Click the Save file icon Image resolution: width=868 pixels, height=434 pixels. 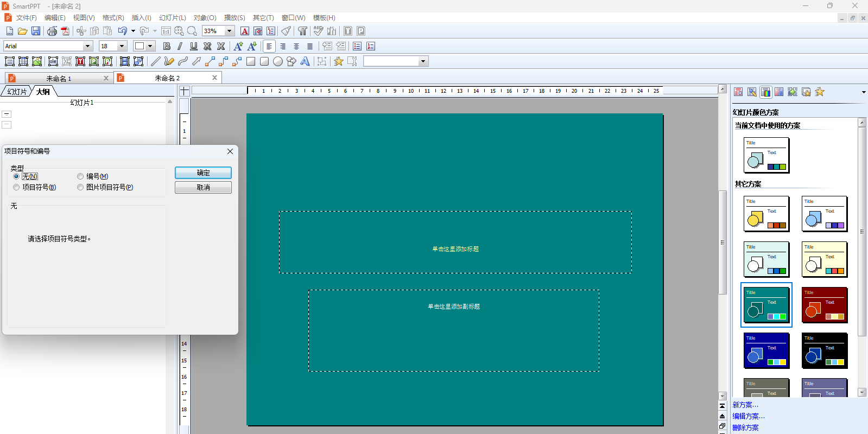click(x=36, y=31)
